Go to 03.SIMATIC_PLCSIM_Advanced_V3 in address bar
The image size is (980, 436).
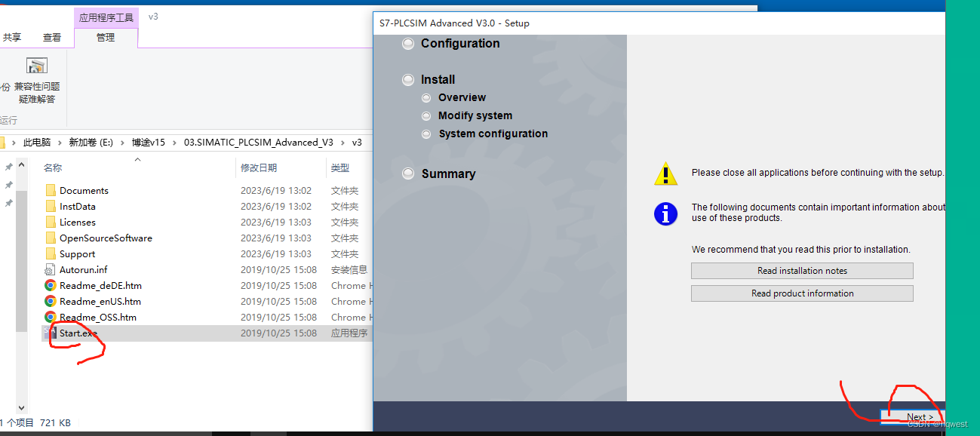(259, 142)
